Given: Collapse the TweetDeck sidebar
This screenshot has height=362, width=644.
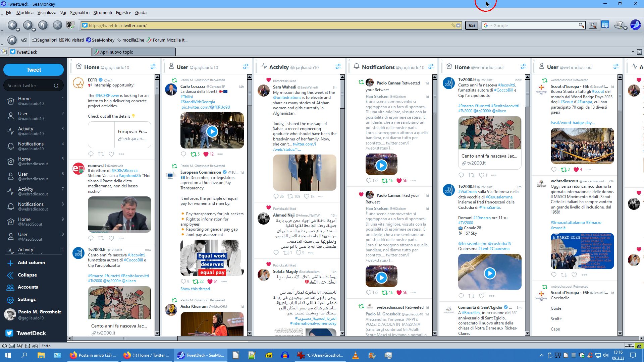Looking at the screenshot, I should (x=27, y=275).
